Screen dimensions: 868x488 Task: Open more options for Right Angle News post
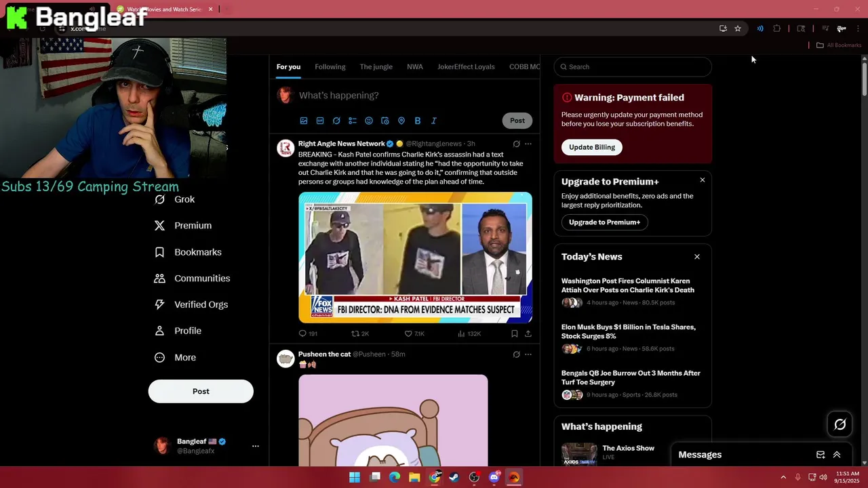(x=528, y=144)
